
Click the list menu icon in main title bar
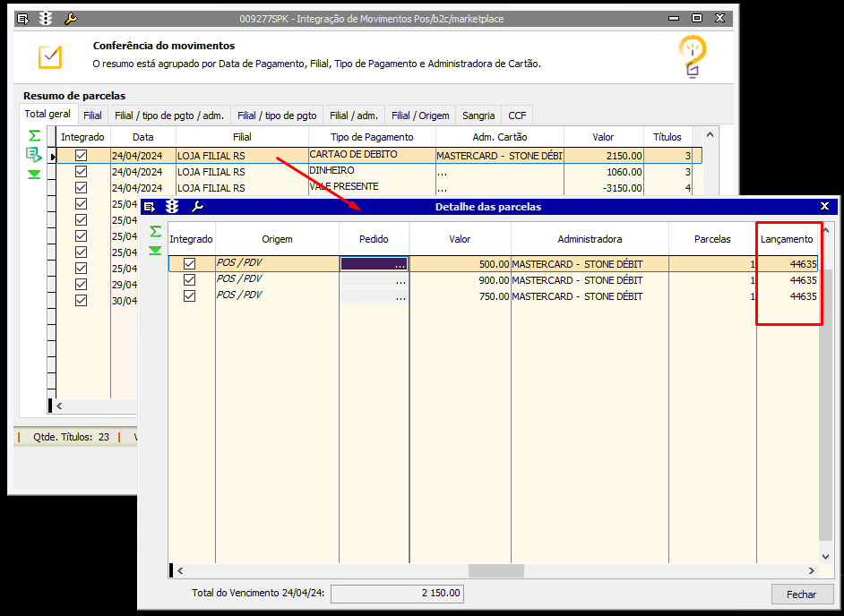(x=23, y=19)
